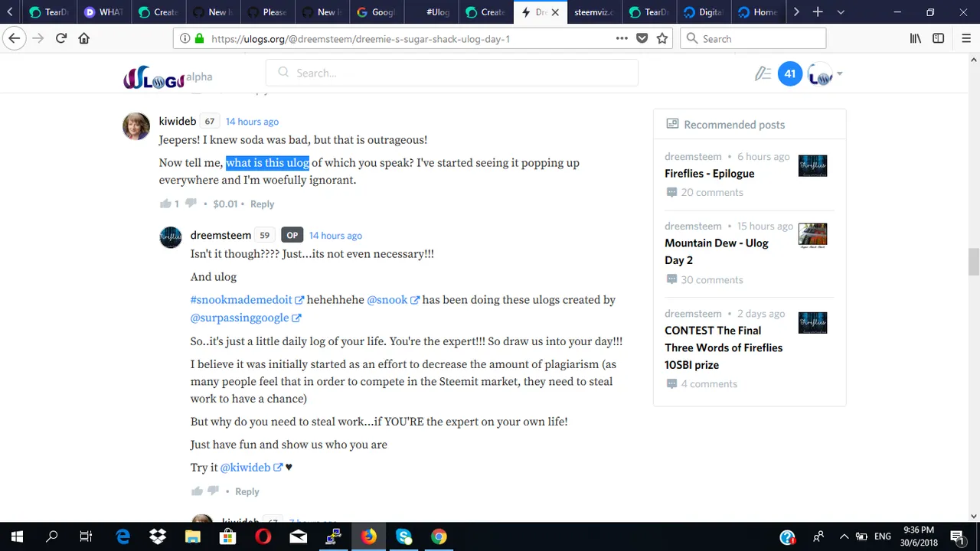This screenshot has height=551, width=980.
Task: Visit the @snook profile link
Action: click(393, 300)
